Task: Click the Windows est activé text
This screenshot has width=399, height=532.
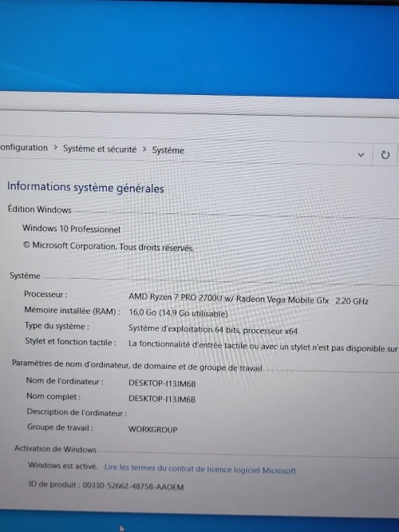Action: click(x=62, y=466)
